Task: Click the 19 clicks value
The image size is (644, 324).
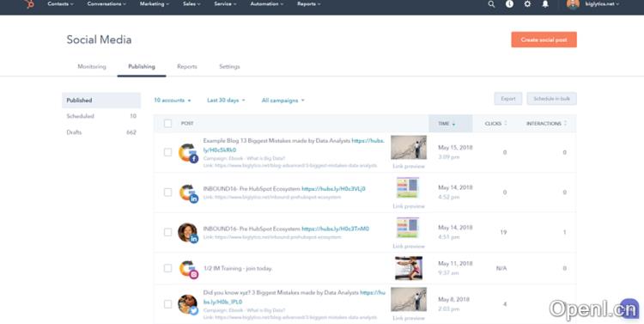Action: [503, 232]
